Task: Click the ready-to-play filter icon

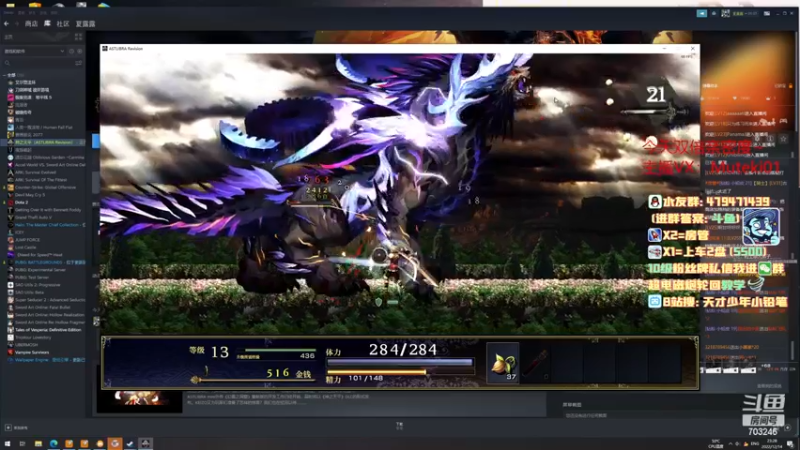Action: click(x=80, y=51)
